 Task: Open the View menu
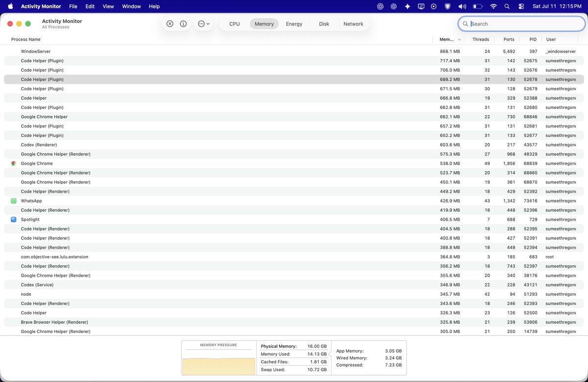click(108, 6)
